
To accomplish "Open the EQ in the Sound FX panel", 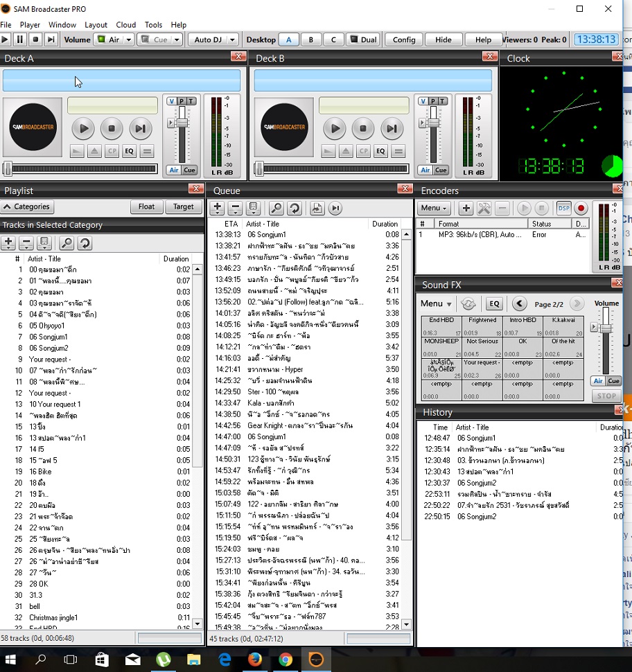I will pos(494,304).
